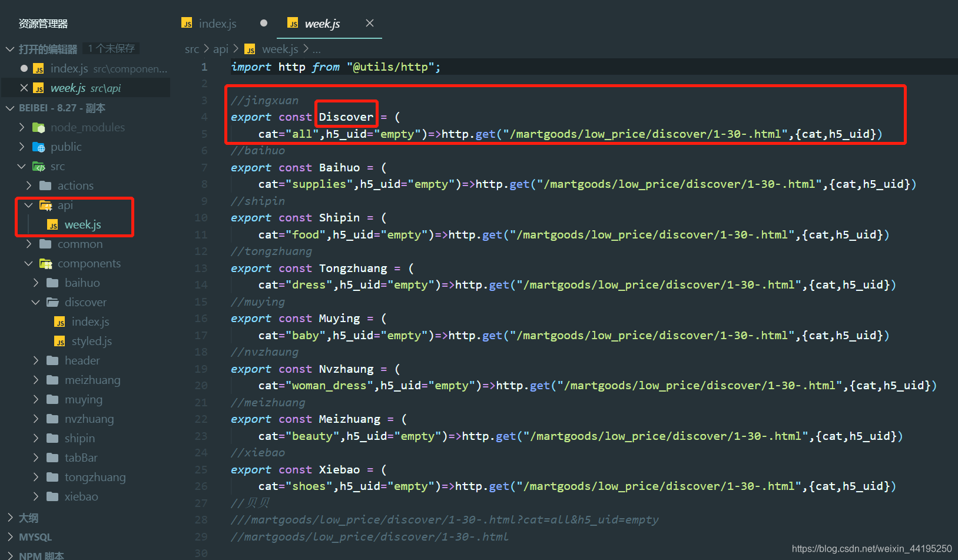Collapse the discover folder chevron
This screenshot has width=958, height=560.
36,302
